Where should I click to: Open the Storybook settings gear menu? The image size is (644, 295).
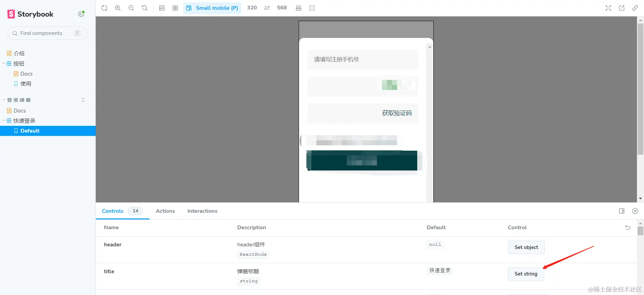[x=81, y=14]
